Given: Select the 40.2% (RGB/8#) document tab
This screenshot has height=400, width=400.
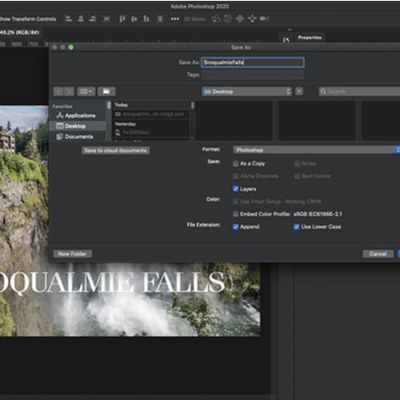Looking at the screenshot, I should click(x=20, y=32).
